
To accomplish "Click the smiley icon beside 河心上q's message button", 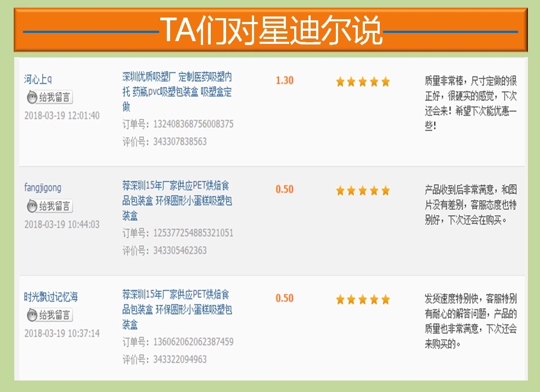I will (x=31, y=97).
